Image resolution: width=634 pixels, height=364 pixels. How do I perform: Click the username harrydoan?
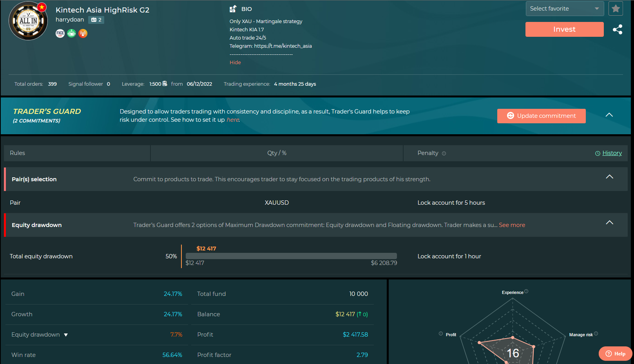point(70,20)
